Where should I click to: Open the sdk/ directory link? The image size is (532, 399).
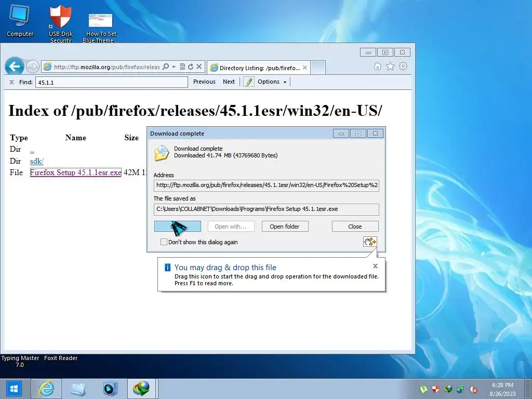pyautogui.click(x=37, y=161)
